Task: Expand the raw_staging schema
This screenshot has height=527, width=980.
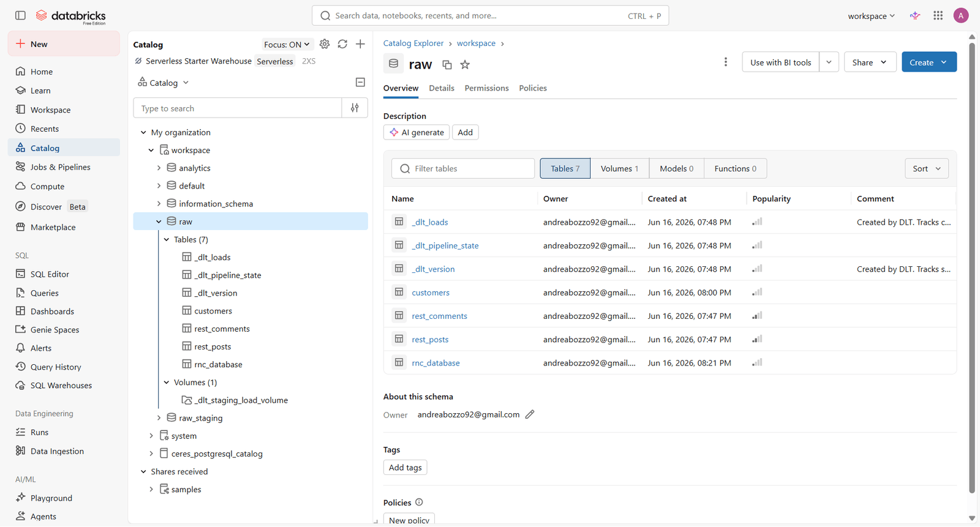Action: pyautogui.click(x=159, y=418)
